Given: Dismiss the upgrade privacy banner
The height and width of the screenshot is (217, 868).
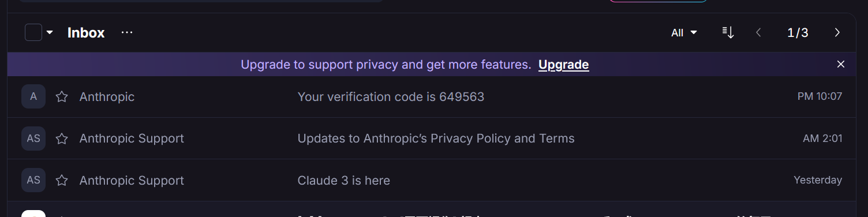Looking at the screenshot, I should point(841,64).
